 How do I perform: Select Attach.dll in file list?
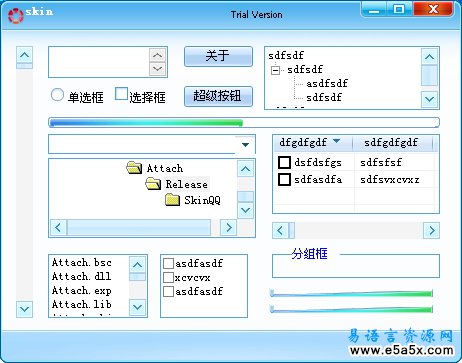coord(82,276)
